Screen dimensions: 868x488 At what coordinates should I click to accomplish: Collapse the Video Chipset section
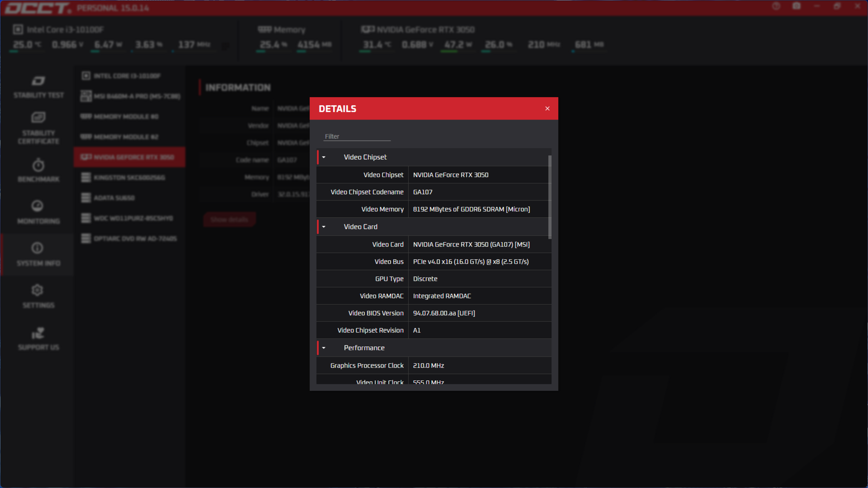tap(324, 157)
